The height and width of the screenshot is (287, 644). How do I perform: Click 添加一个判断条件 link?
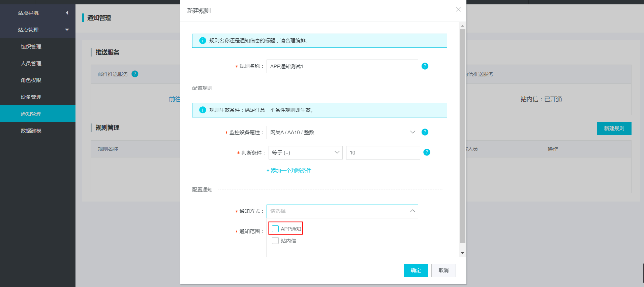pyautogui.click(x=289, y=170)
